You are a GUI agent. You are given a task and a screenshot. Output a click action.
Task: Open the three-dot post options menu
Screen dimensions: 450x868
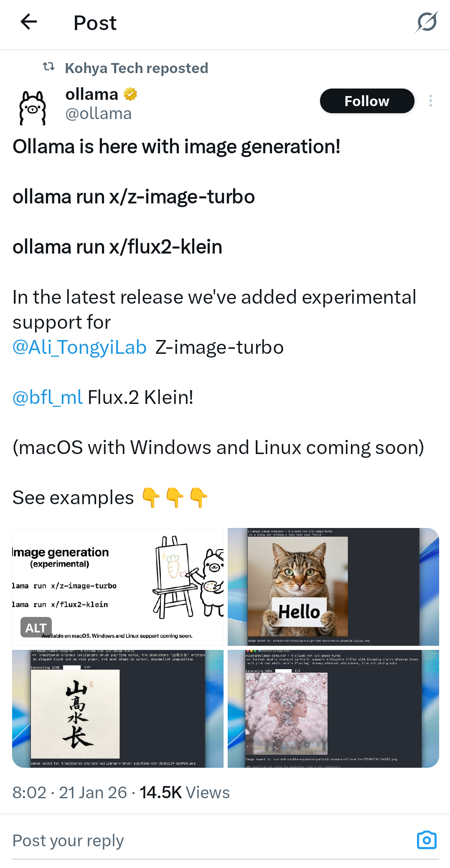431,101
